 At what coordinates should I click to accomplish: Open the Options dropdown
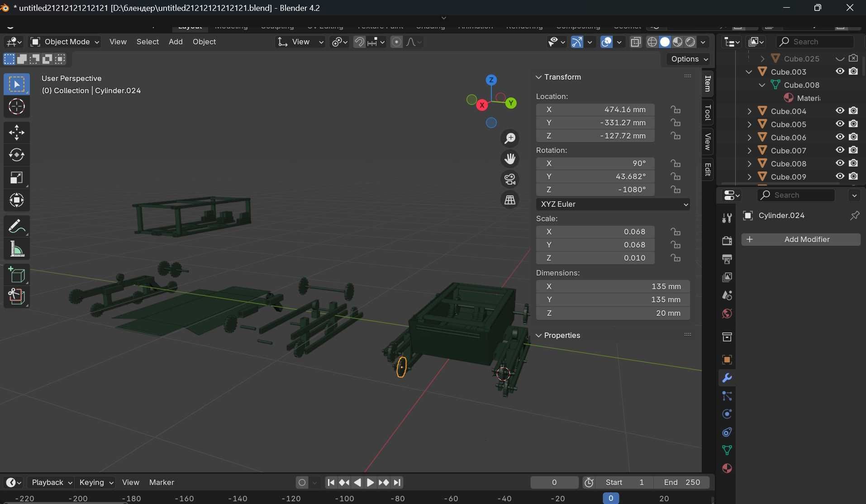[689, 59]
